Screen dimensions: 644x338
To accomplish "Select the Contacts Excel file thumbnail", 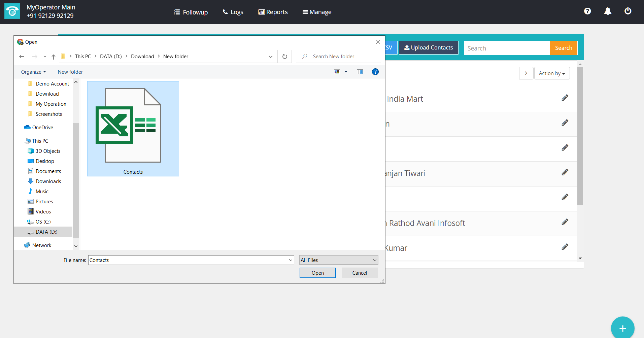I will click(x=133, y=129).
